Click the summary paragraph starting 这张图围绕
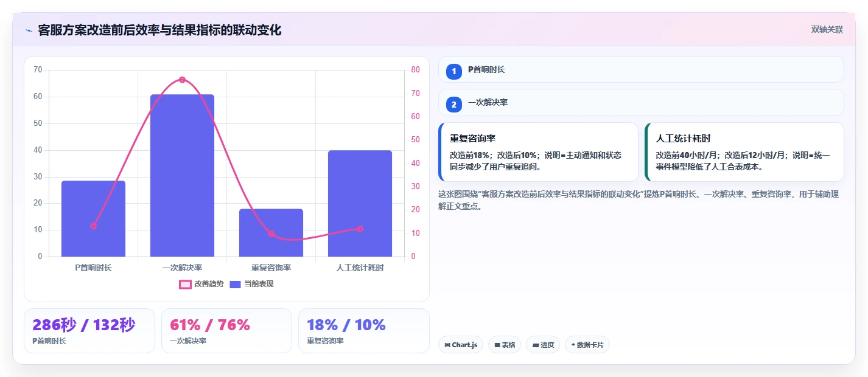Viewport: 868px width, 377px height. coord(639,200)
